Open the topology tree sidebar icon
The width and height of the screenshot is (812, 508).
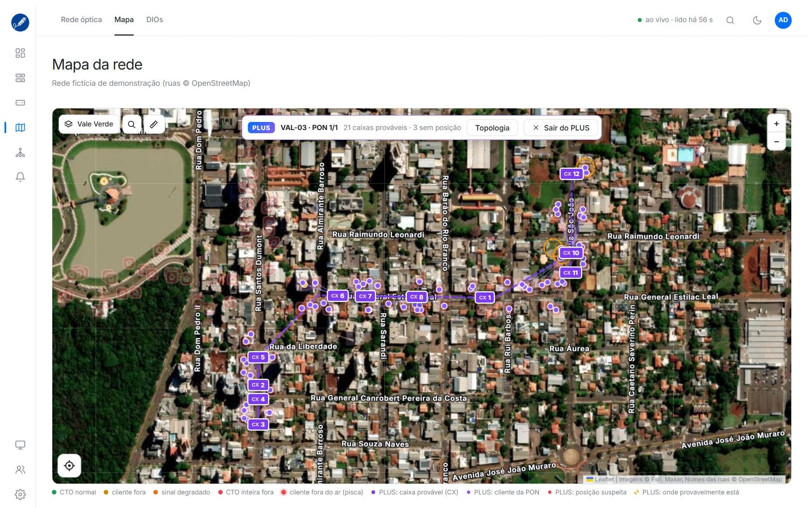[x=20, y=153]
